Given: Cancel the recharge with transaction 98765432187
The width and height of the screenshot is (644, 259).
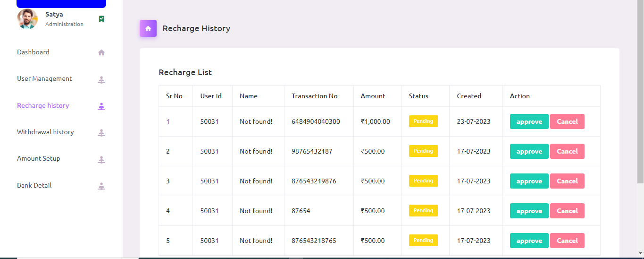Looking at the screenshot, I should (x=567, y=151).
